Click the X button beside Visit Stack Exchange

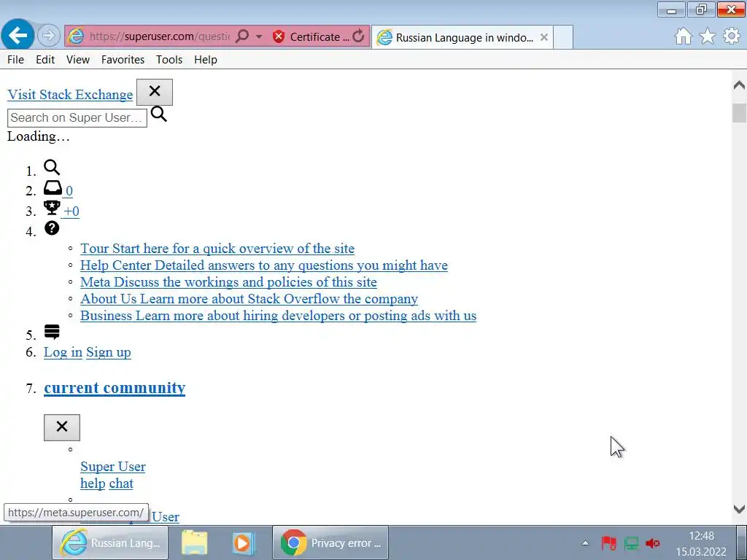pyautogui.click(x=155, y=92)
